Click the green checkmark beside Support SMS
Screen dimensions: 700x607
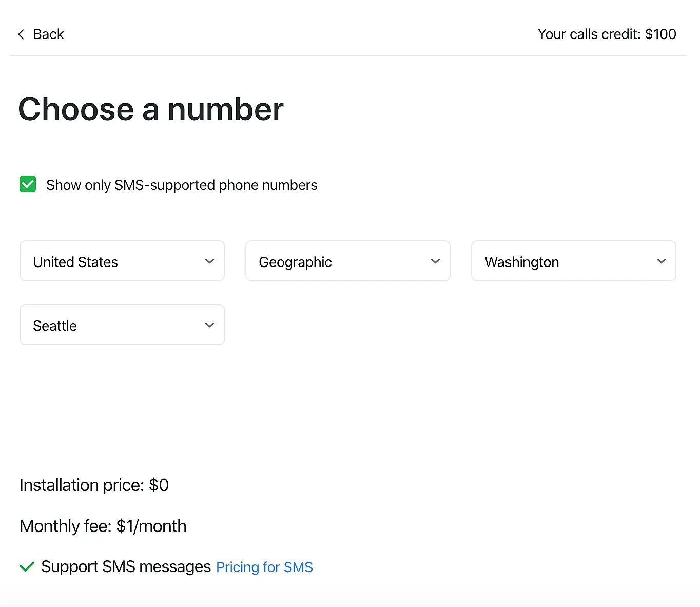pyautogui.click(x=27, y=567)
